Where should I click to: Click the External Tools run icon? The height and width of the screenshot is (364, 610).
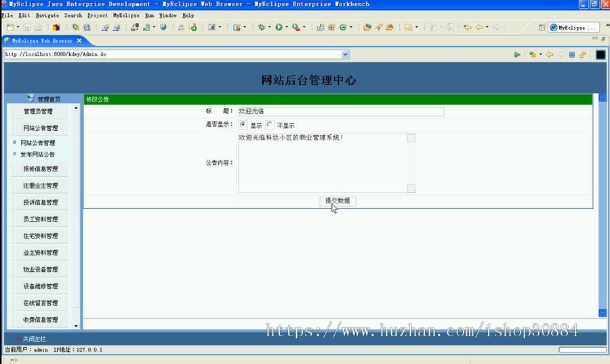coord(296,27)
